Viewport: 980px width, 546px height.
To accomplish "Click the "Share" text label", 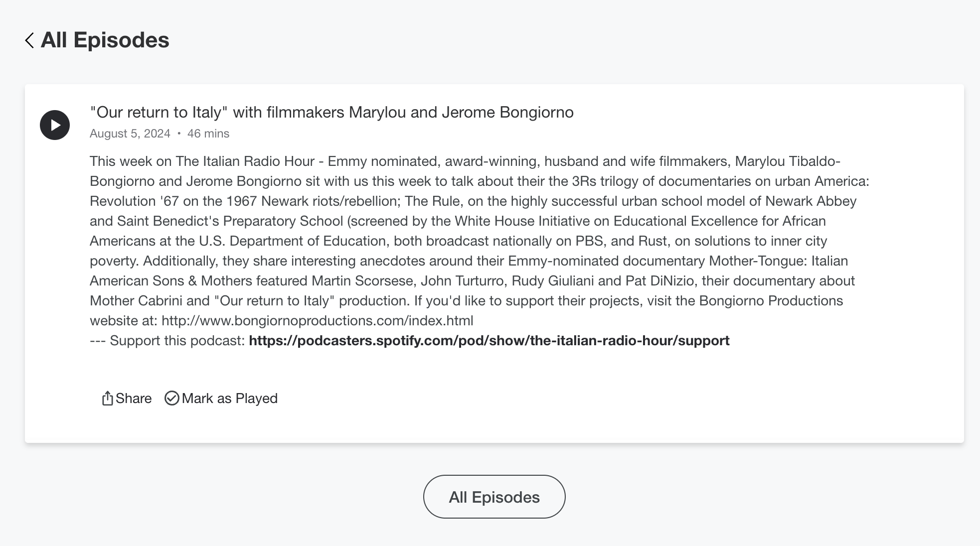I will point(134,399).
